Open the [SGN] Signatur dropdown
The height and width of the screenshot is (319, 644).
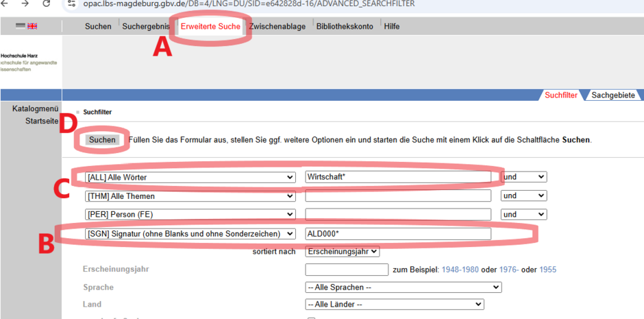(x=190, y=233)
